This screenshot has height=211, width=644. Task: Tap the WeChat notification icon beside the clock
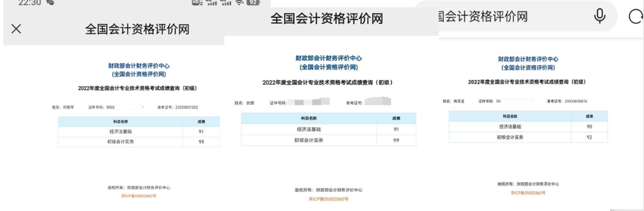click(x=51, y=3)
